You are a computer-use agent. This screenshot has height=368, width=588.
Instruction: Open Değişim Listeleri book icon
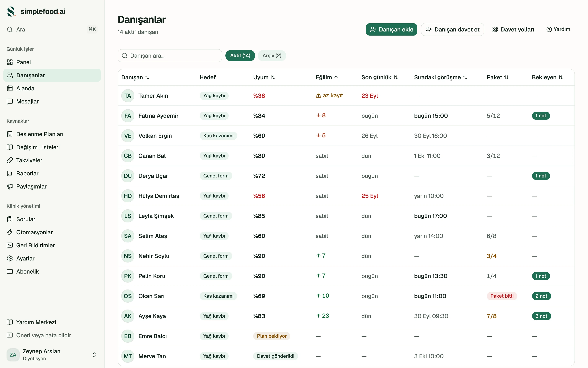10,147
